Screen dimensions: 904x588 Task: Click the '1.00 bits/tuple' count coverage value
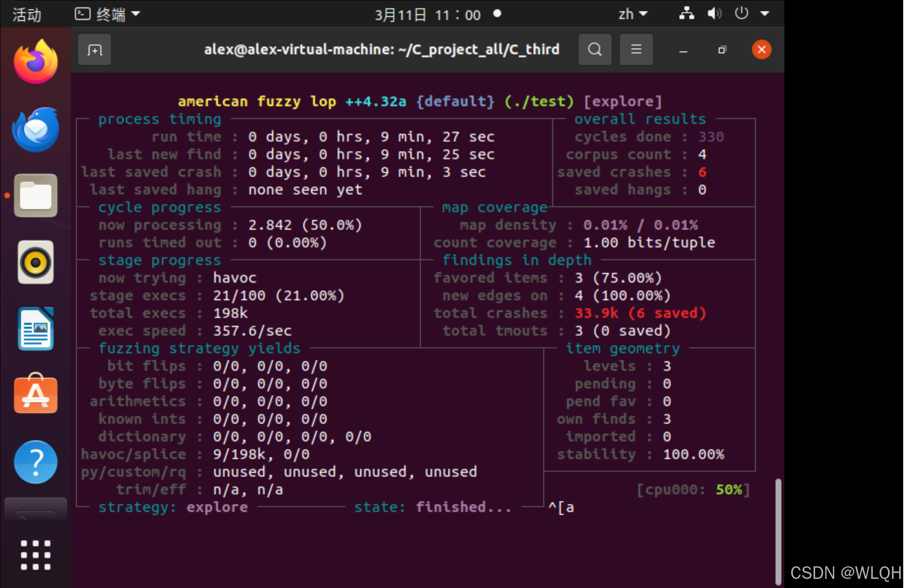click(649, 243)
